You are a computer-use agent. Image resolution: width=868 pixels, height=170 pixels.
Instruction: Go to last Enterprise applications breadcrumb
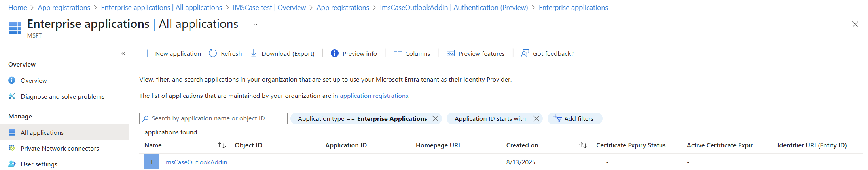click(573, 8)
